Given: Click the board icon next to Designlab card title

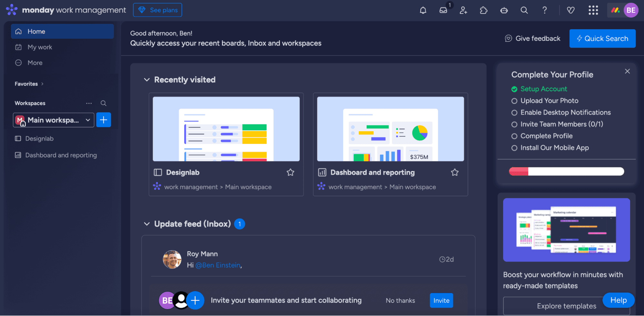Looking at the screenshot, I should (158, 173).
